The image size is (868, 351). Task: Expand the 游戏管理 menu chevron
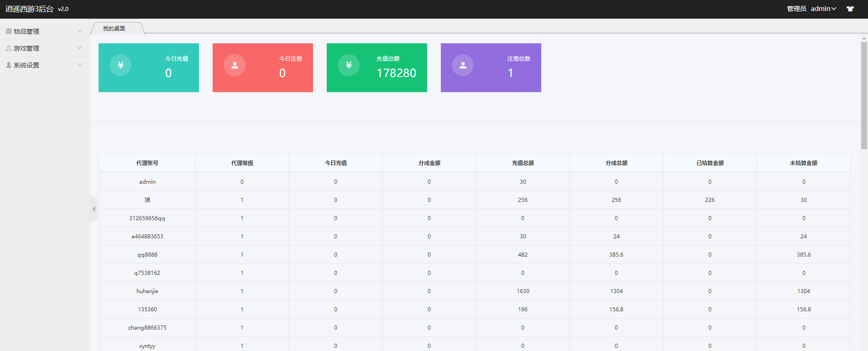click(79, 48)
